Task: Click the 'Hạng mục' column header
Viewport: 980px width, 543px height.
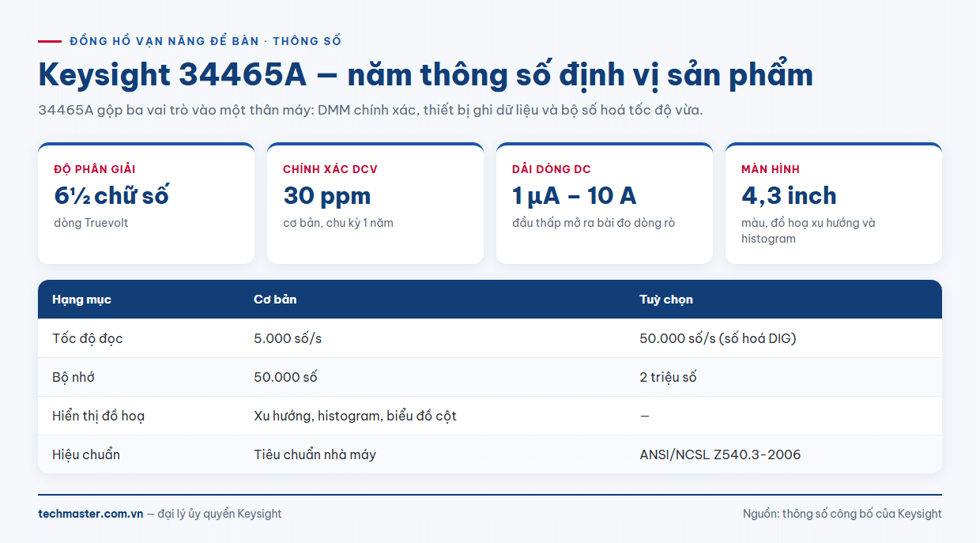Action: pos(82,300)
